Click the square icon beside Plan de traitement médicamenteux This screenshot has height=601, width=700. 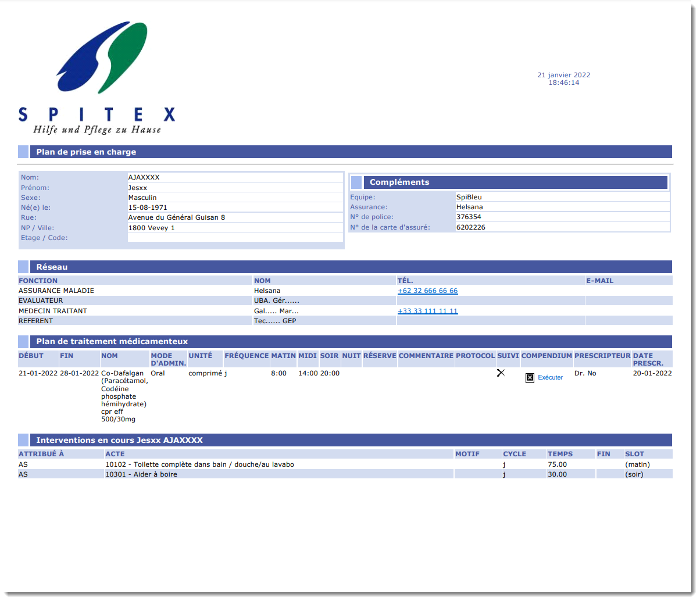tap(23, 342)
